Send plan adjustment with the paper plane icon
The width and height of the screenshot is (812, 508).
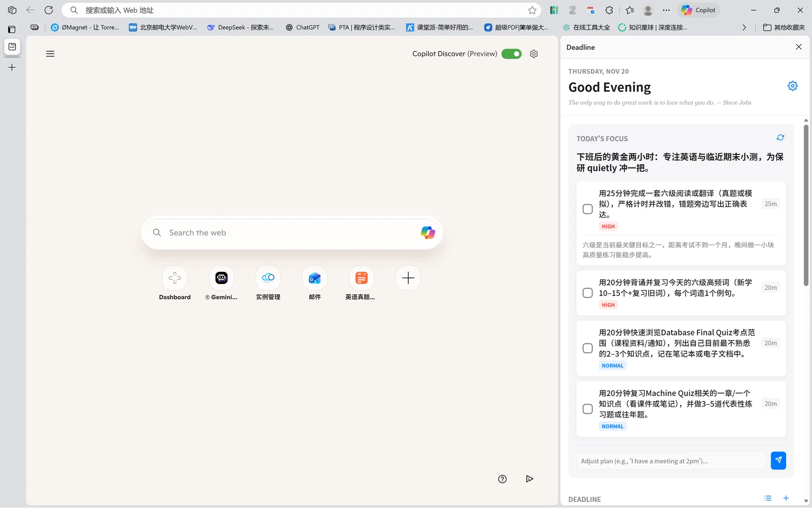778,460
